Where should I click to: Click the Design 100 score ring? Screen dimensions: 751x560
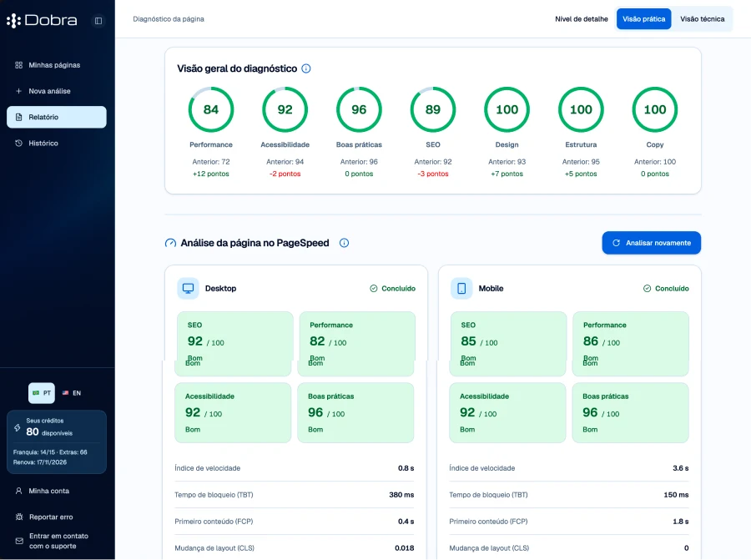click(507, 109)
